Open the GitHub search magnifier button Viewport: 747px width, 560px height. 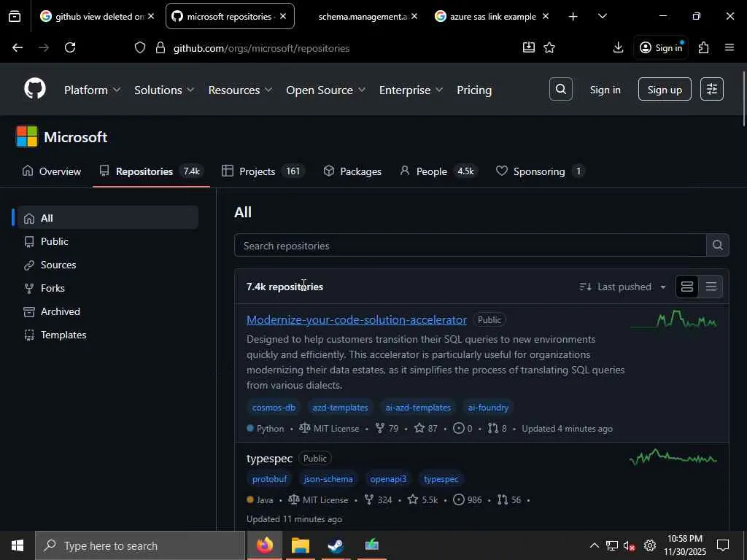click(561, 89)
